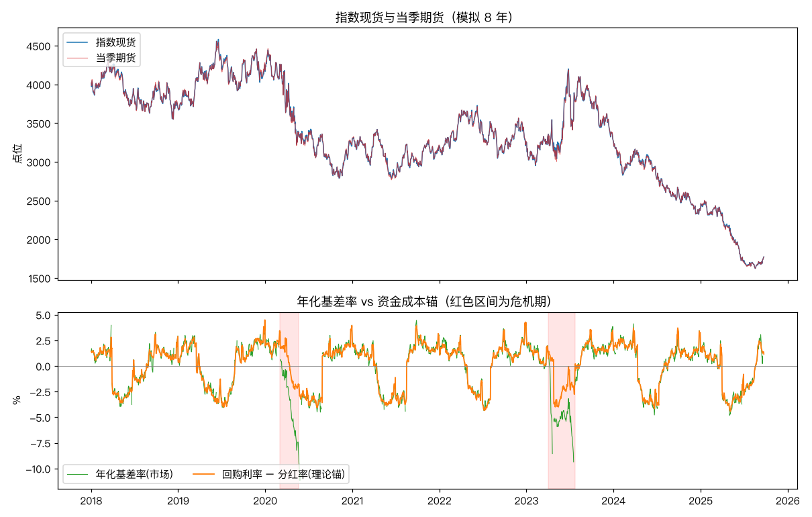Click the 5.0 tick on the lower chart
Image resolution: width=812 pixels, height=517 pixels.
pyautogui.click(x=44, y=315)
